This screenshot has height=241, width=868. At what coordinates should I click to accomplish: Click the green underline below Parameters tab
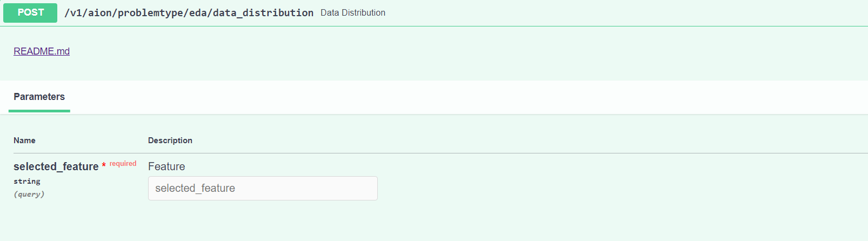(39, 111)
